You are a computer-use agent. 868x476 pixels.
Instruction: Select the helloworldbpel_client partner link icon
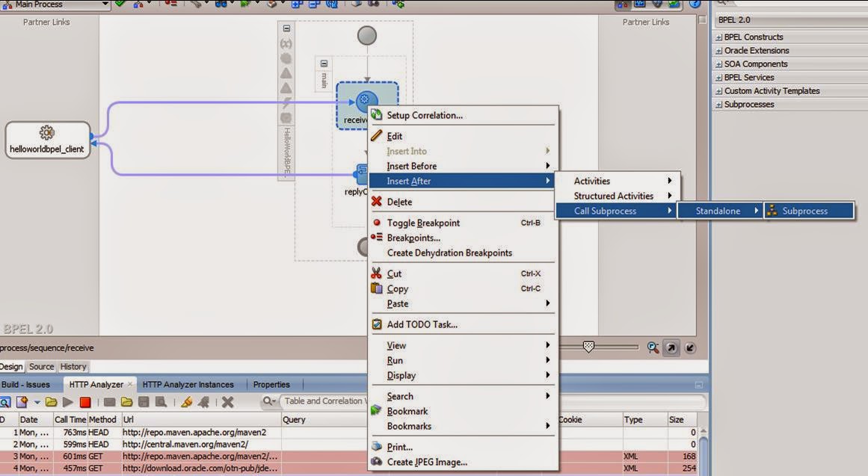[48, 140]
